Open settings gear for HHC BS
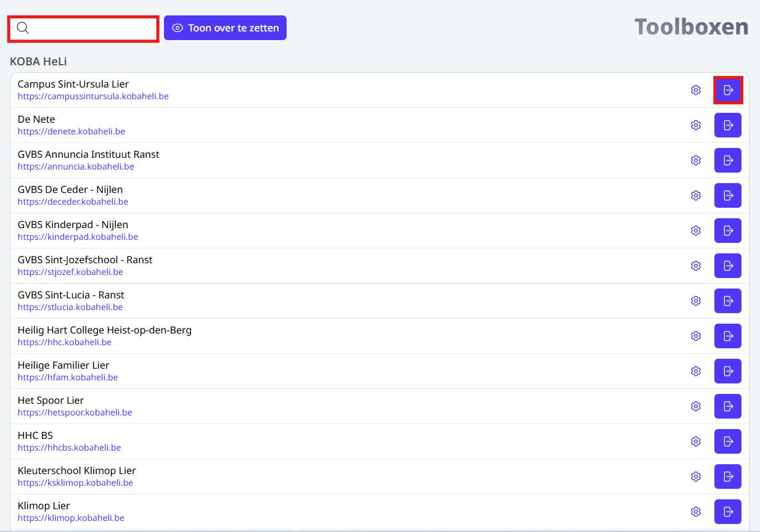The width and height of the screenshot is (760, 532). (x=696, y=441)
